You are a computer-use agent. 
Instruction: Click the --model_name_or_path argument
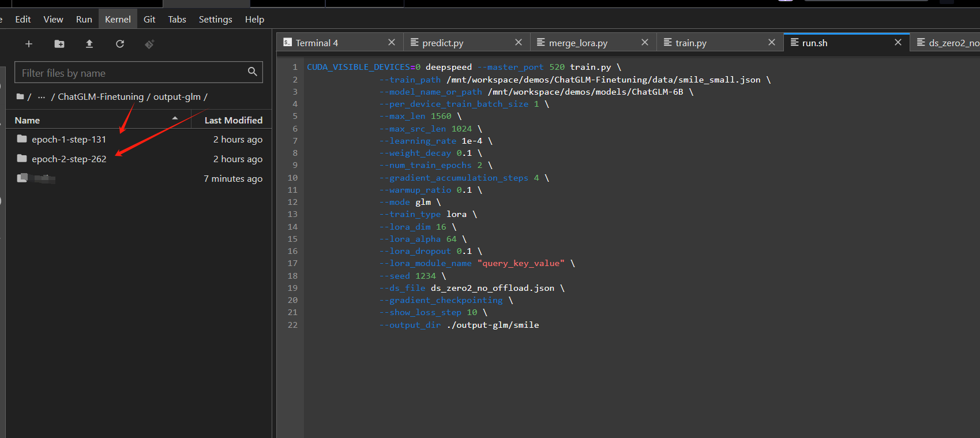coord(430,92)
